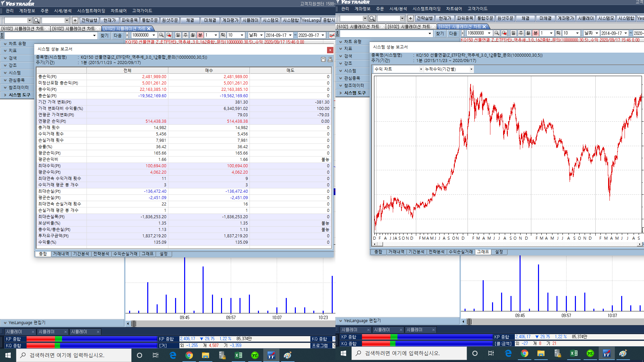Click the print icon in left report
Viewport: 644px width, 362px height.
pos(330,60)
